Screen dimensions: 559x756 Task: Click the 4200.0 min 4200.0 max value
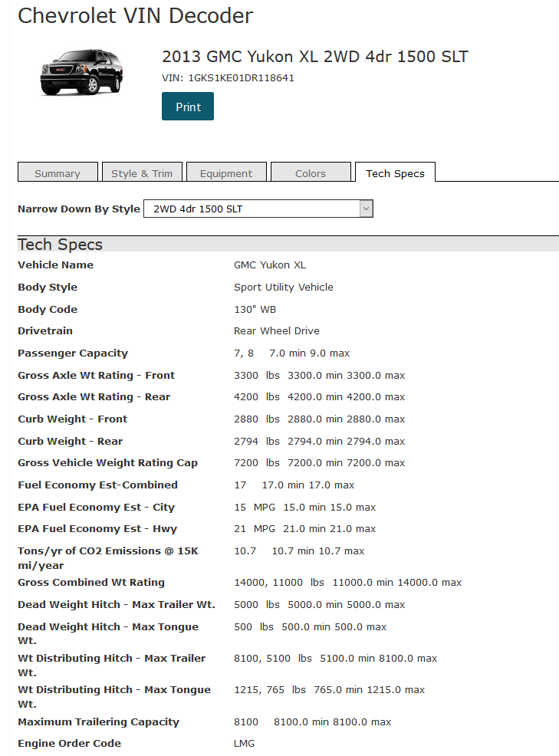click(x=347, y=397)
